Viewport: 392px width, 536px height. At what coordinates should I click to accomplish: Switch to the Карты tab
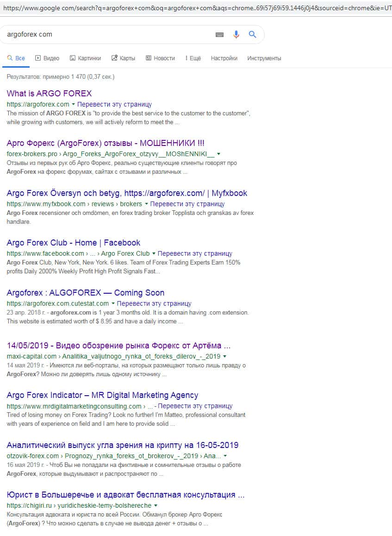tap(123, 58)
